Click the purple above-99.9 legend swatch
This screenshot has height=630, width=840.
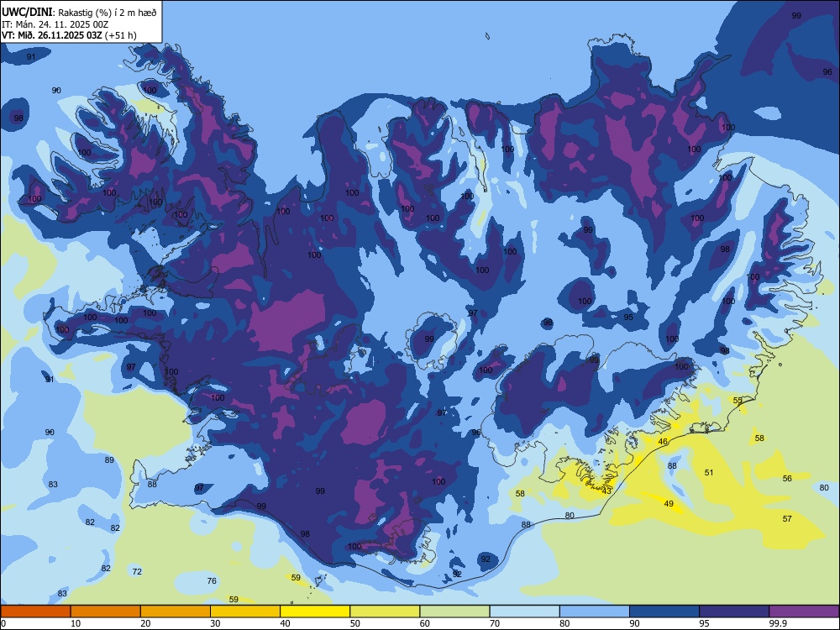[x=804, y=612]
